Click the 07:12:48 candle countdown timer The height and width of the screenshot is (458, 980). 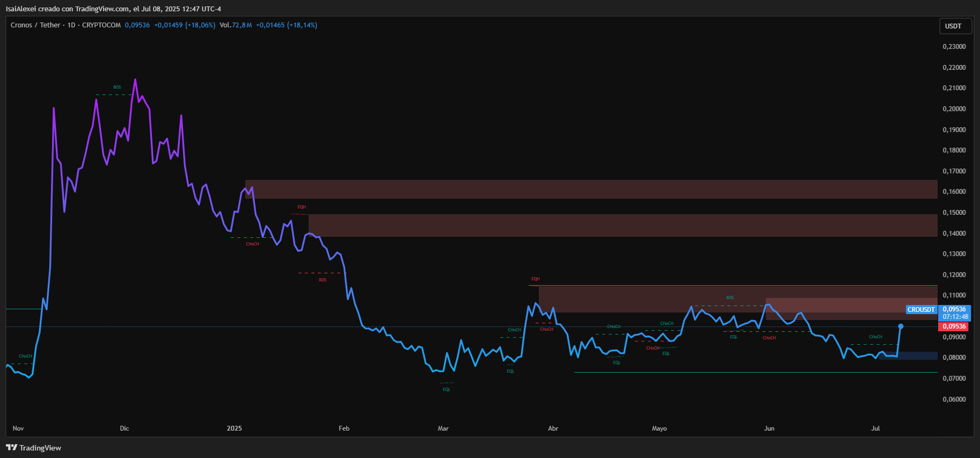tap(955, 317)
